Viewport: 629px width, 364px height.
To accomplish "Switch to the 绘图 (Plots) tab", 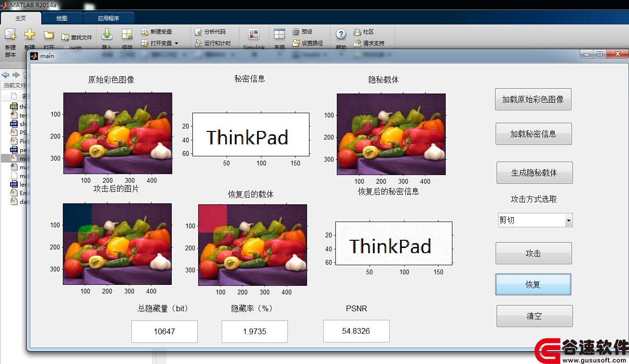I will (x=62, y=18).
